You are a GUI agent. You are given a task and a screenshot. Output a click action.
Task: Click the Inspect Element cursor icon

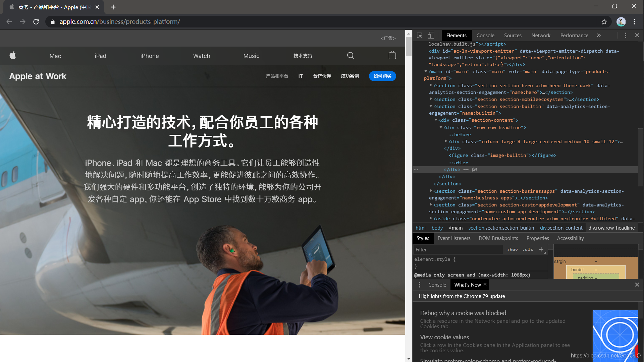[419, 35]
